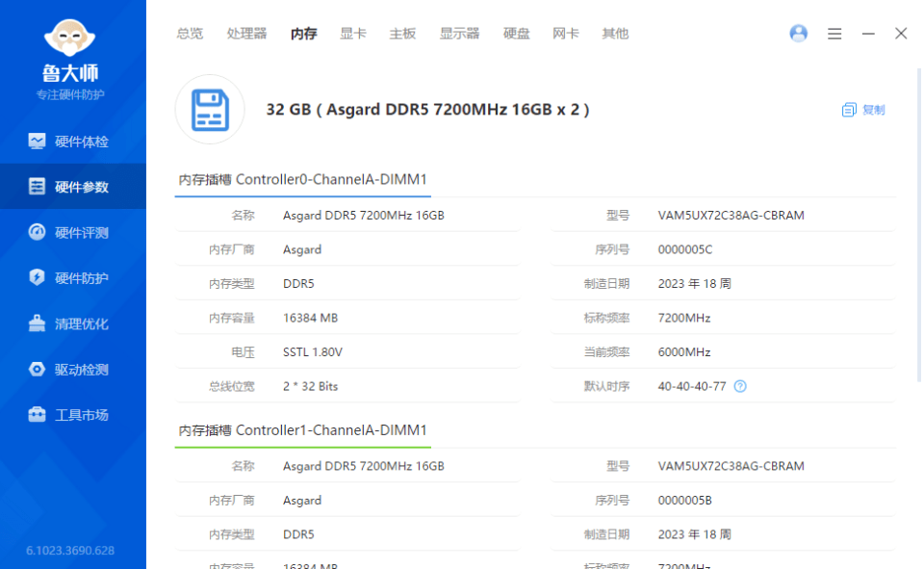Click the 总线位宽 label
Viewport: 924px width, 569px height.
click(x=232, y=386)
